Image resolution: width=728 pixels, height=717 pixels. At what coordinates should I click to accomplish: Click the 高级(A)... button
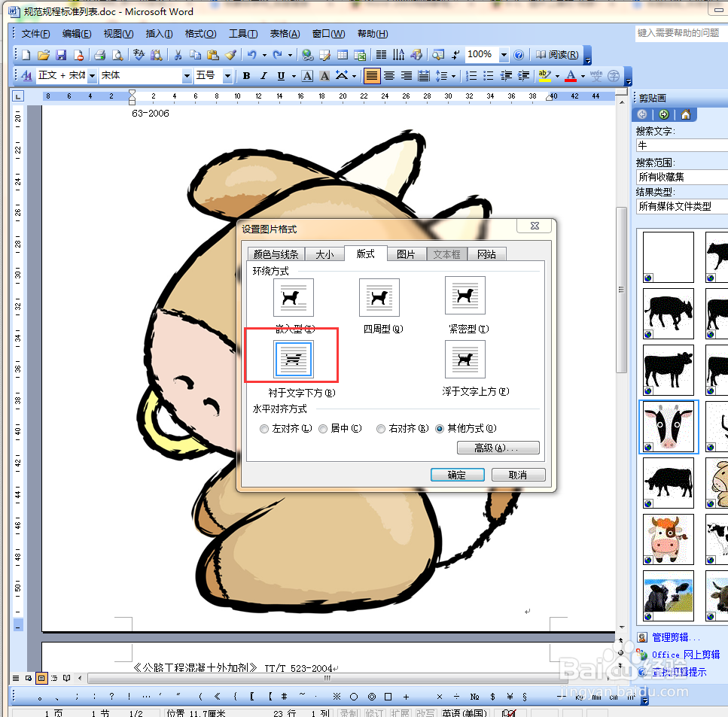[x=498, y=448]
